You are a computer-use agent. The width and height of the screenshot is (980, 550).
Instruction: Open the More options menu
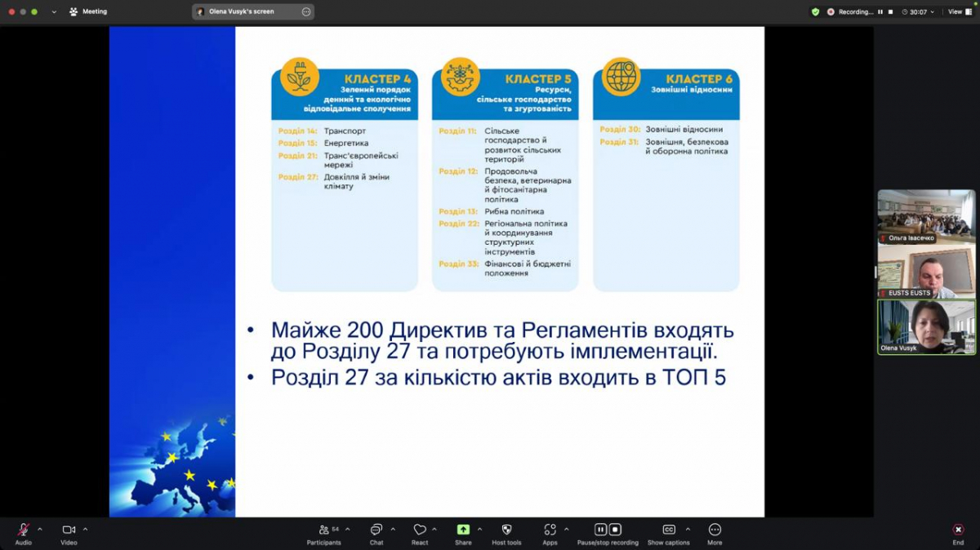[715, 530]
